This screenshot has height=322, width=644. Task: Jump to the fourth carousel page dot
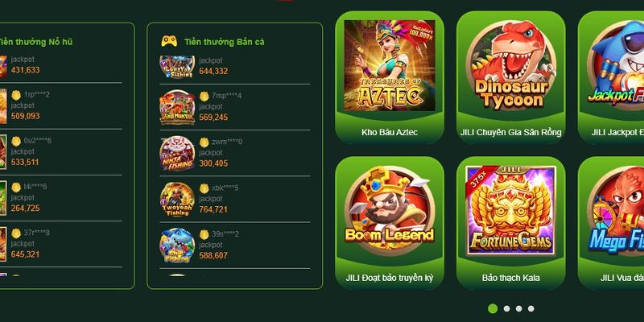531,308
